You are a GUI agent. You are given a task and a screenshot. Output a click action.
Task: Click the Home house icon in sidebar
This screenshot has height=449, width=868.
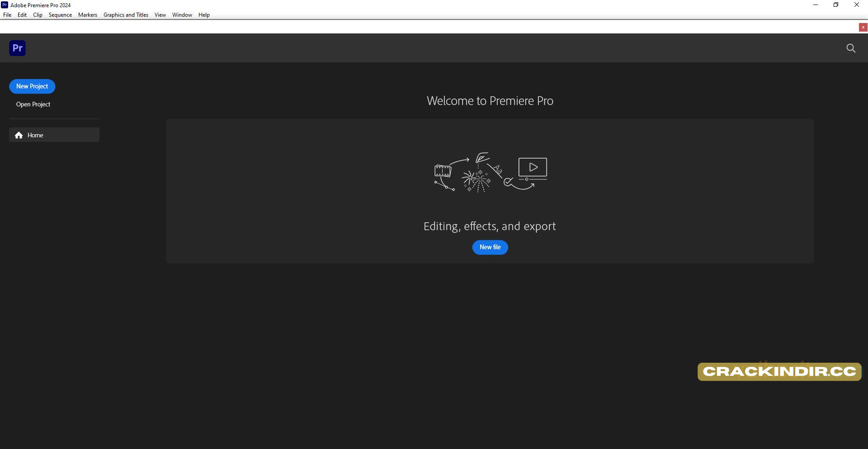click(x=19, y=135)
